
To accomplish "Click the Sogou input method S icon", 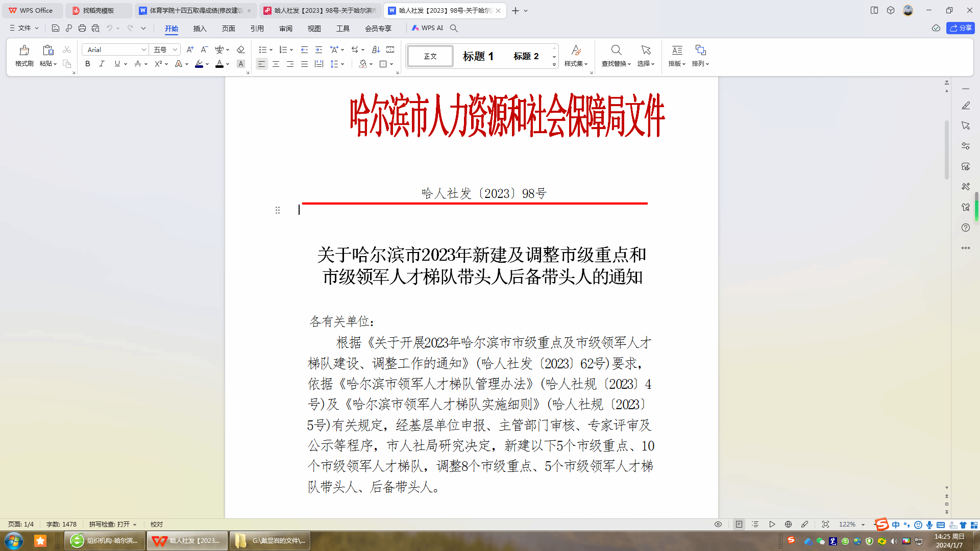I will tap(881, 524).
